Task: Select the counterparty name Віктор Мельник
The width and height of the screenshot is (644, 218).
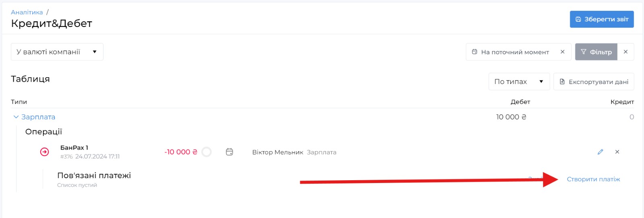Action: [x=277, y=152]
